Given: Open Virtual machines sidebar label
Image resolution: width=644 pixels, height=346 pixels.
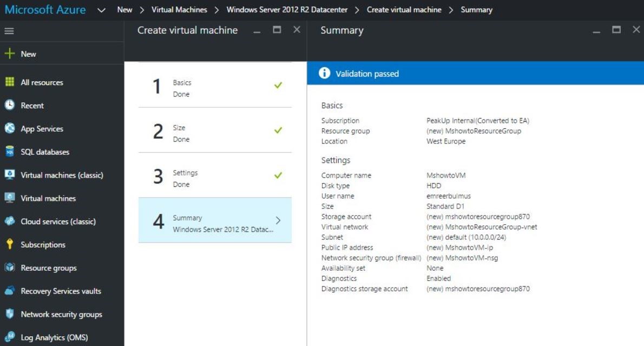Looking at the screenshot, I should point(49,198).
